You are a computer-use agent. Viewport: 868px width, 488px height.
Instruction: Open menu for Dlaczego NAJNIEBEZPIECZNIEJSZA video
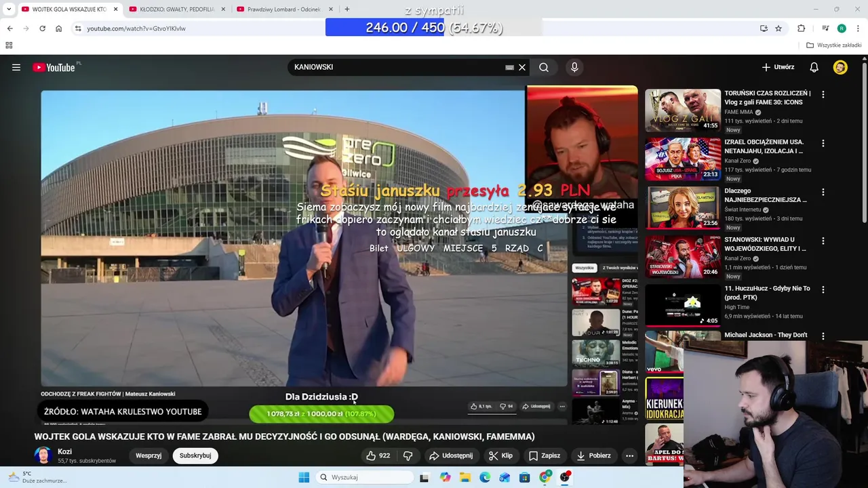click(x=823, y=192)
